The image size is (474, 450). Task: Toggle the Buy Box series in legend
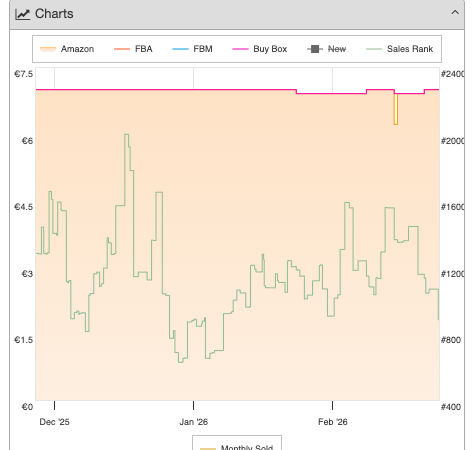pos(260,49)
